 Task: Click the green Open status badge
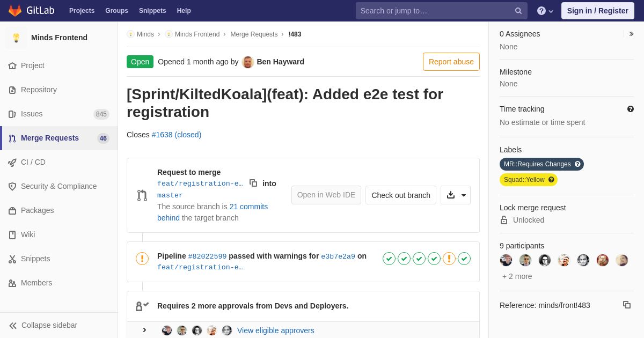140,62
